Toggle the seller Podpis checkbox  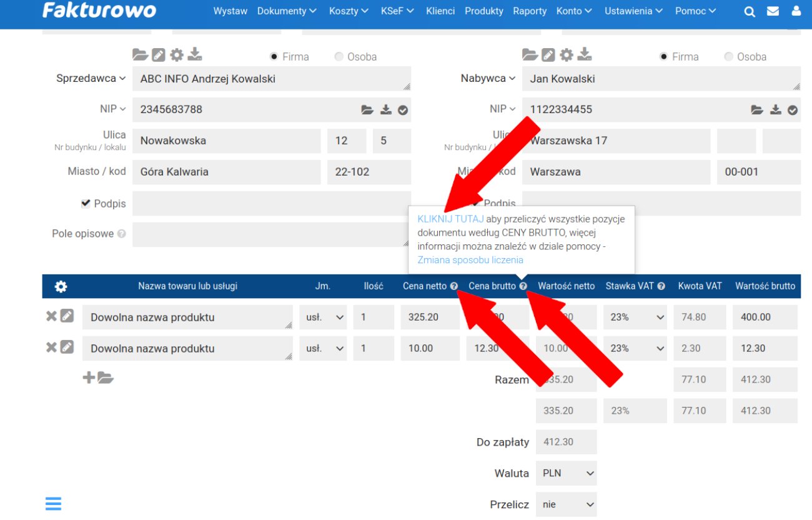86,204
